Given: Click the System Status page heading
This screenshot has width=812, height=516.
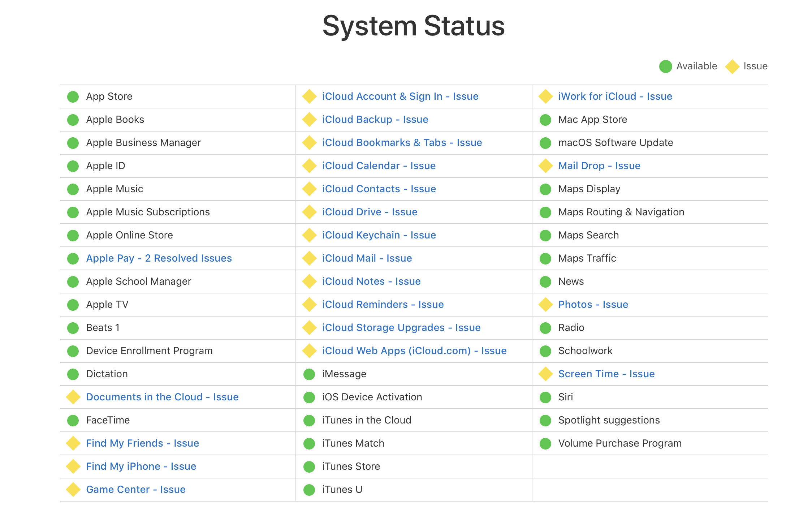Looking at the screenshot, I should tap(414, 26).
